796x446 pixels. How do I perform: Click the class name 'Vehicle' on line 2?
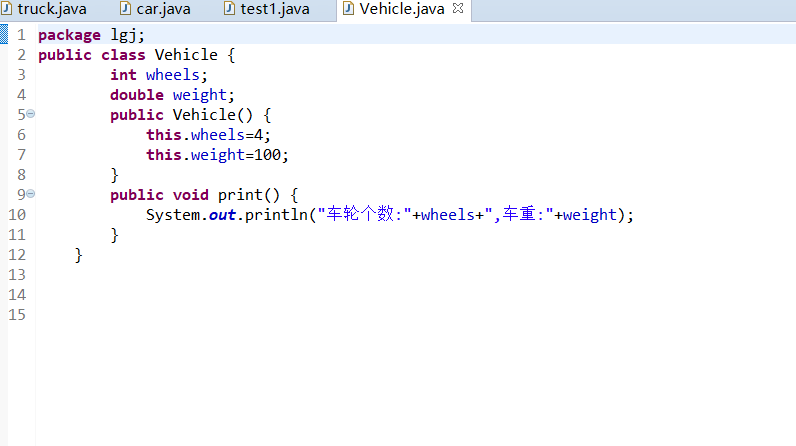pos(186,55)
